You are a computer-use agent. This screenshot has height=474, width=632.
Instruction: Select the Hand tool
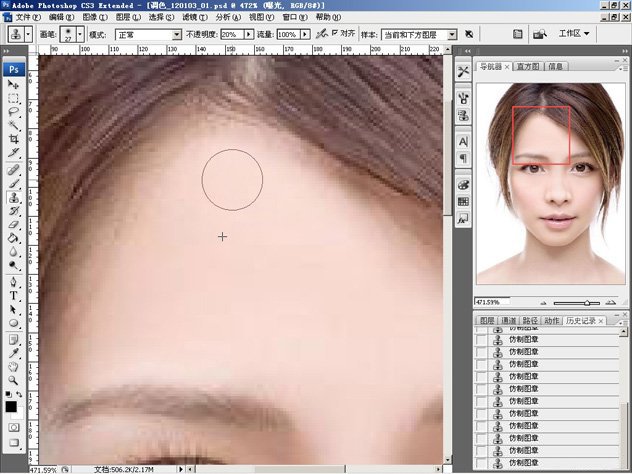pos(14,366)
